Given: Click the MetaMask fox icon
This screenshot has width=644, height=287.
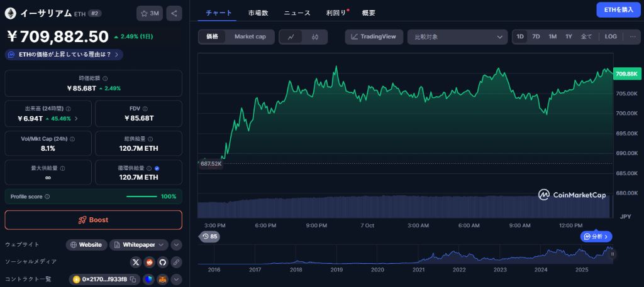Looking at the screenshot, I should (162, 279).
